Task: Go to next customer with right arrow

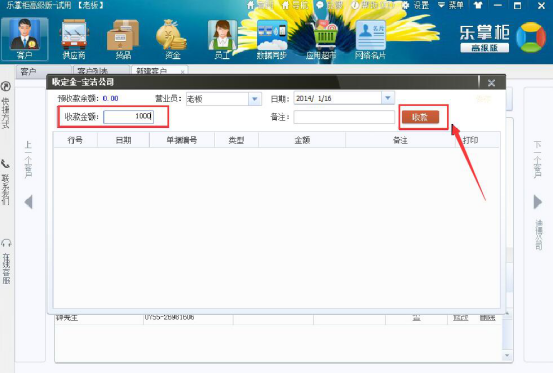Action: point(538,202)
